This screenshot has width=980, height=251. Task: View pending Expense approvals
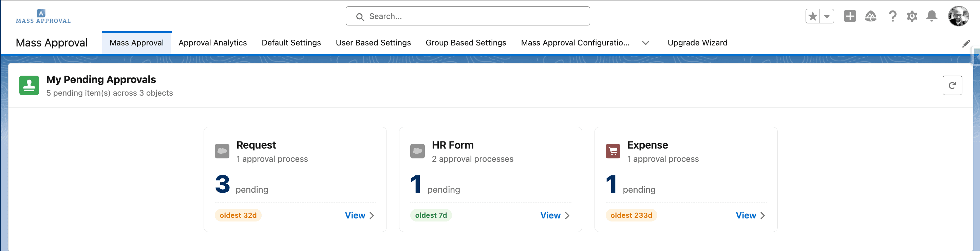click(746, 215)
